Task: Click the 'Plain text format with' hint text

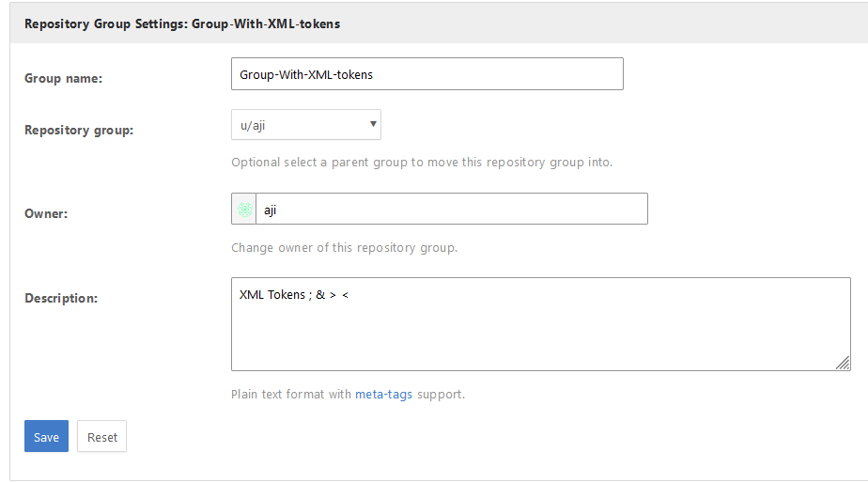Action: tap(291, 395)
